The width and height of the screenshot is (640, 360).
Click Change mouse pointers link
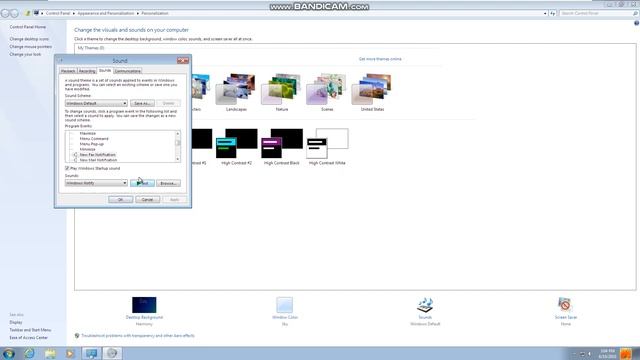(x=31, y=47)
